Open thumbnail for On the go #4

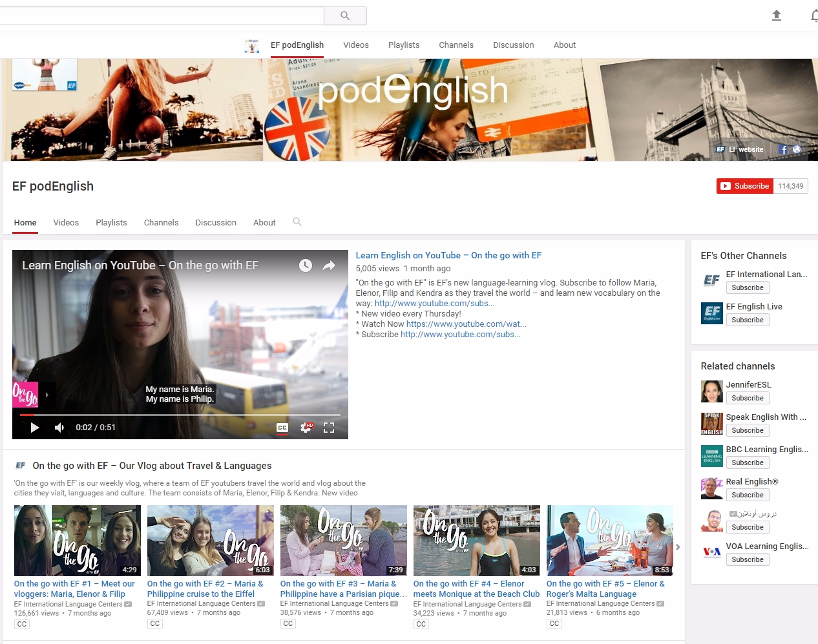coord(477,541)
